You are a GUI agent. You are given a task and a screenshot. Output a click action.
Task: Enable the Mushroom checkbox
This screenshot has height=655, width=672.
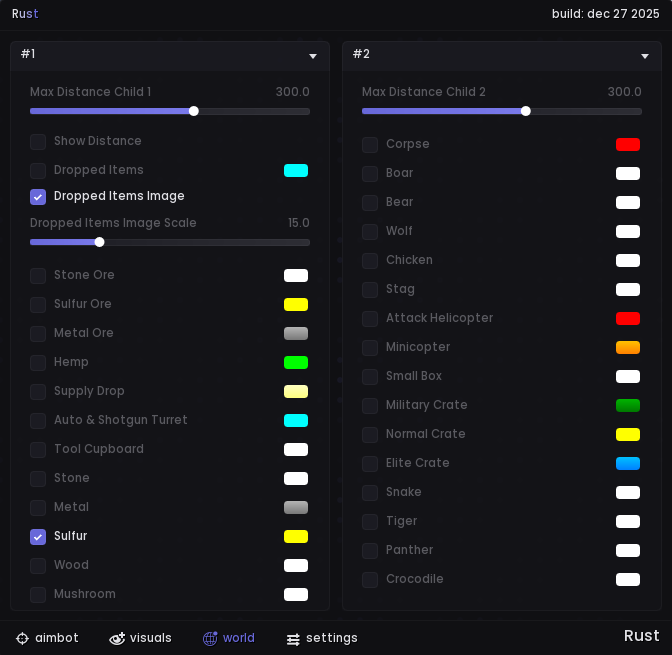38,595
